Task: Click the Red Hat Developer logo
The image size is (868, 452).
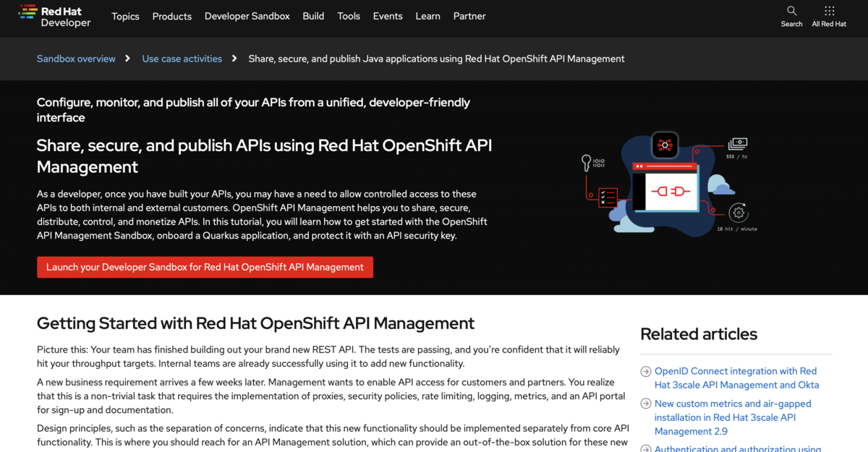Action: [55, 15]
